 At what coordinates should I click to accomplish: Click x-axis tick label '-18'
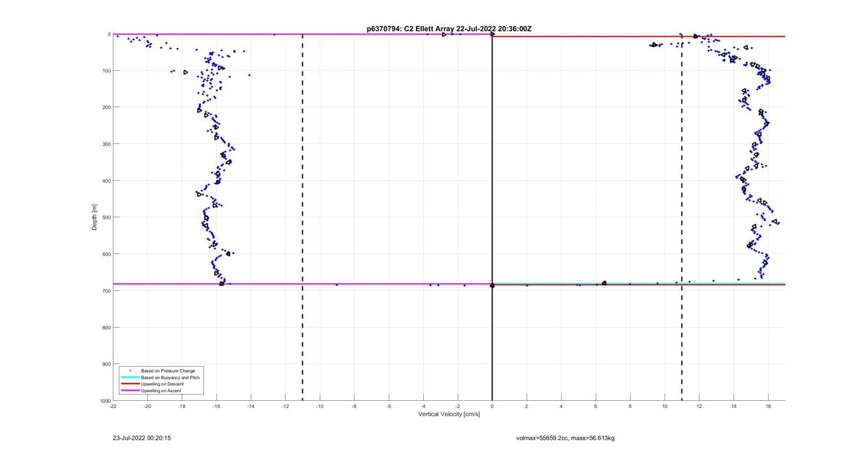coord(182,406)
